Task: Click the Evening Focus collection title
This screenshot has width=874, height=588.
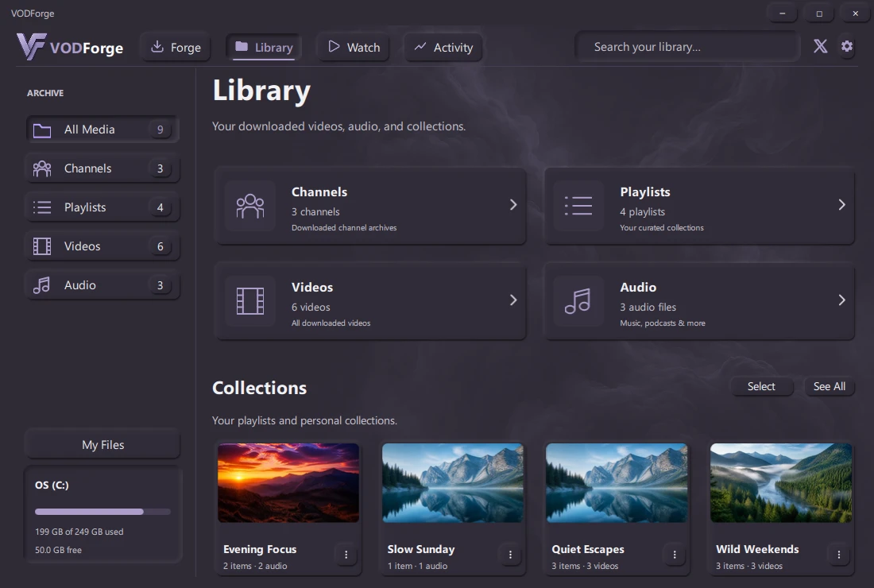Action: click(260, 549)
